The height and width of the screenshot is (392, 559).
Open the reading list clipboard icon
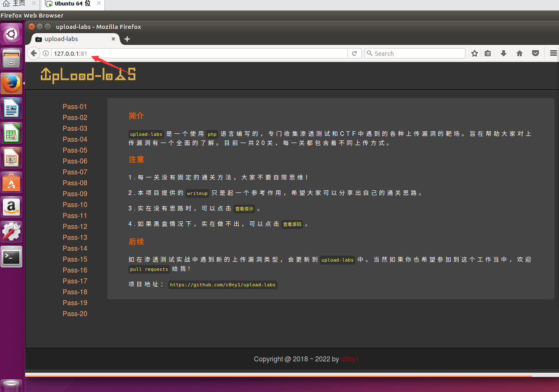click(487, 53)
